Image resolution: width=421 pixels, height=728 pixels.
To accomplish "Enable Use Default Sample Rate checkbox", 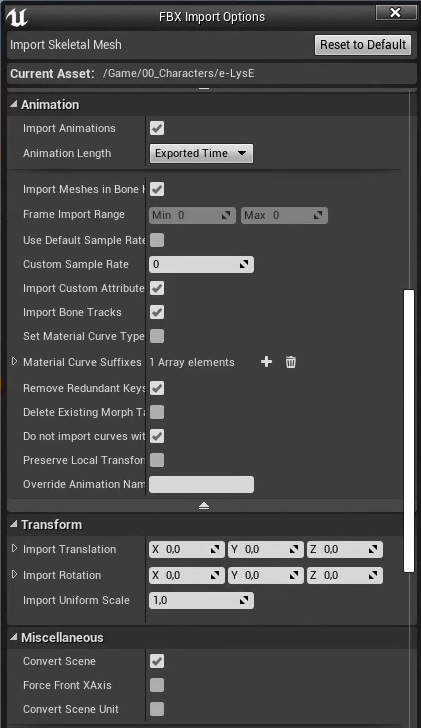I will click(x=157, y=240).
